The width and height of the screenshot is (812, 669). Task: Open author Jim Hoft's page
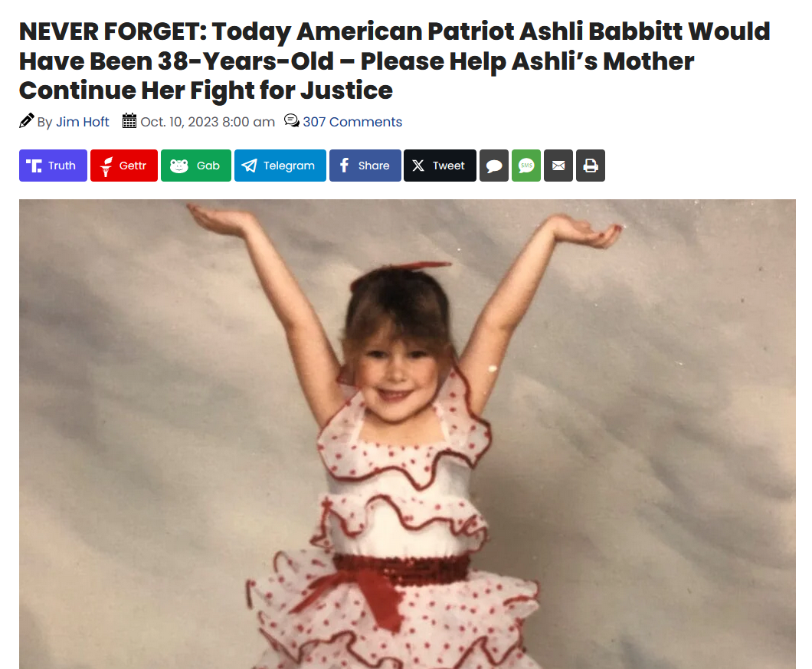pos(82,122)
